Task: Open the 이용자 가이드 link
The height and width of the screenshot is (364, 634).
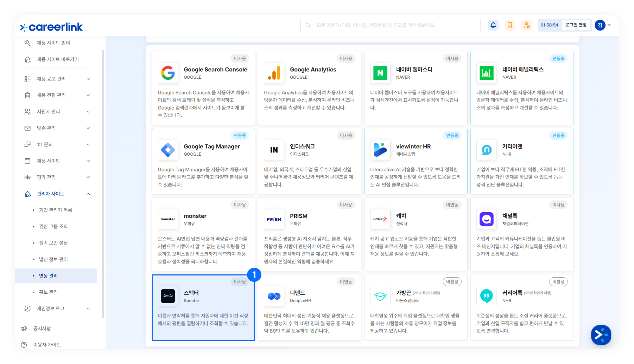Action: click(x=47, y=345)
